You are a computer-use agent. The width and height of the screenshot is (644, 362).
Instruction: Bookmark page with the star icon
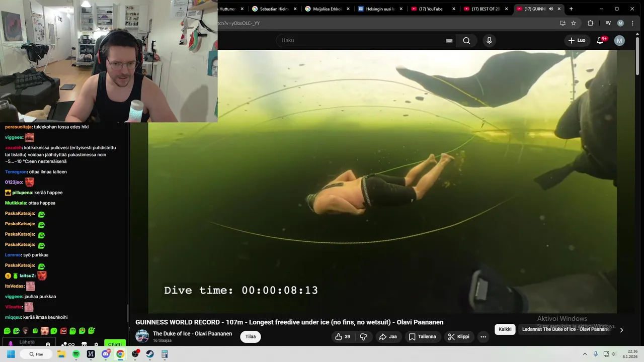tap(574, 23)
